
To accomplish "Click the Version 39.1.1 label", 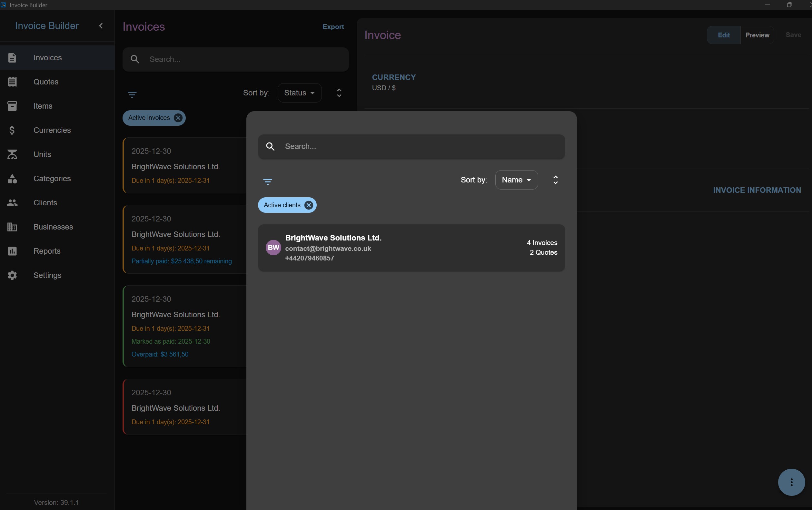I will [x=56, y=503].
